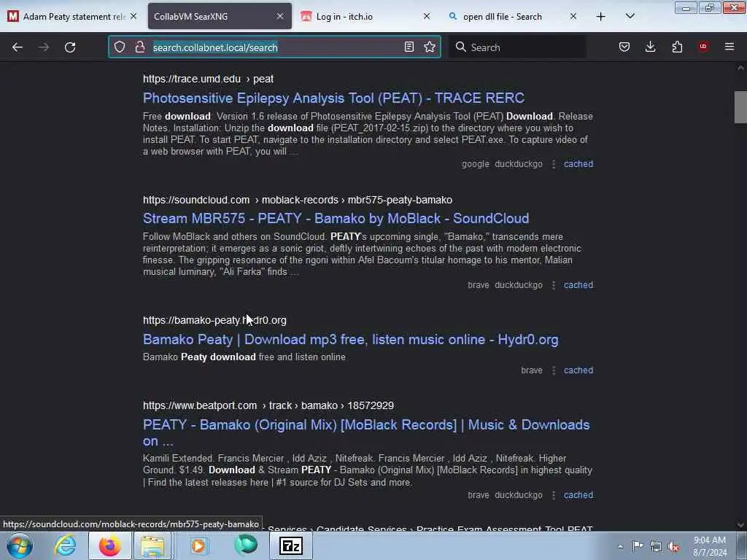Image resolution: width=747 pixels, height=560 pixels.
Task: Open Stream MBR575 - PEATY SoundCloud result
Action: point(336,219)
